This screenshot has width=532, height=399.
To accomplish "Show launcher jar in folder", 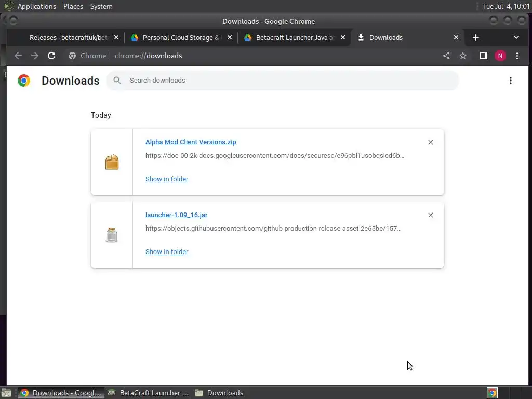I will [x=167, y=251].
